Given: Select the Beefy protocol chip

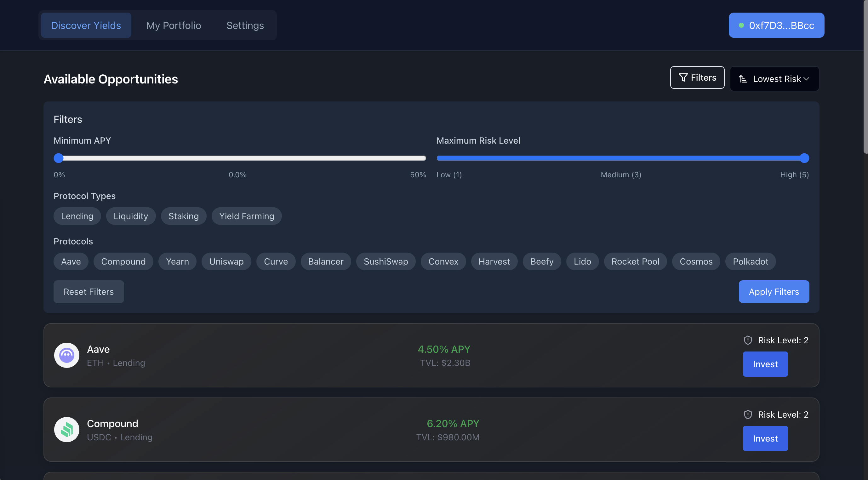Looking at the screenshot, I should pos(542,261).
